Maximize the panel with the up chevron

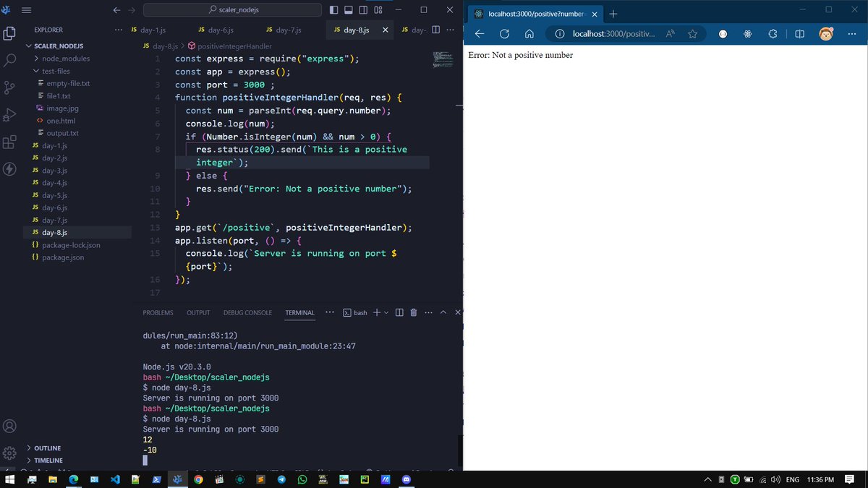(x=443, y=312)
